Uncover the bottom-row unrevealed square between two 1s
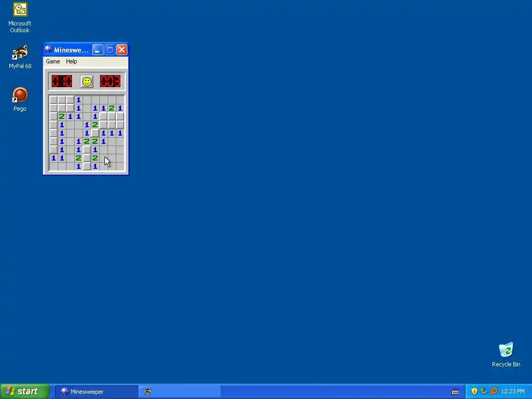Image resolution: width=532 pixels, height=399 pixels. click(x=87, y=166)
